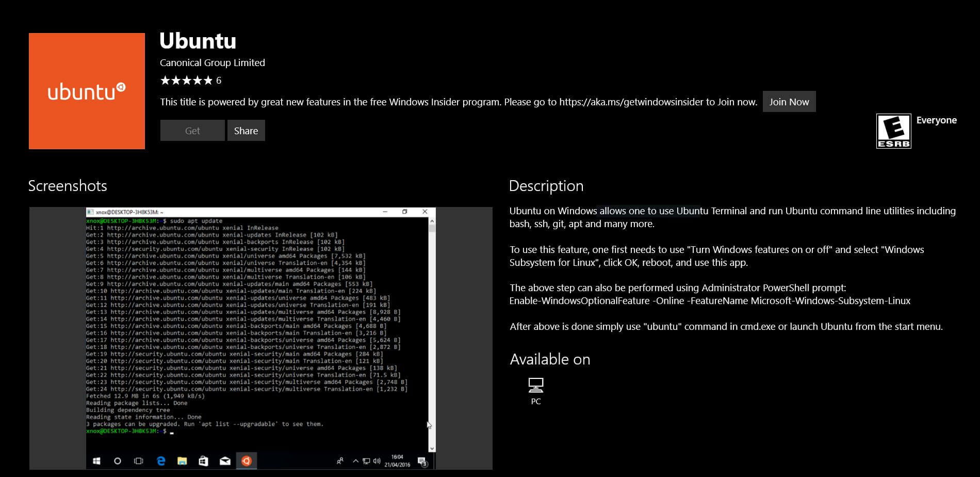Click the Start button in the screenshot preview
This screenshot has height=477, width=980.
click(96, 461)
